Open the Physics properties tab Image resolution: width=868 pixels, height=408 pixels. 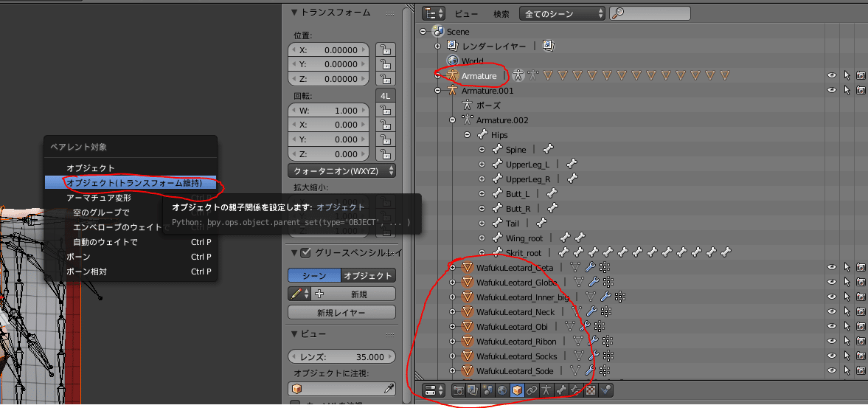[x=605, y=390]
